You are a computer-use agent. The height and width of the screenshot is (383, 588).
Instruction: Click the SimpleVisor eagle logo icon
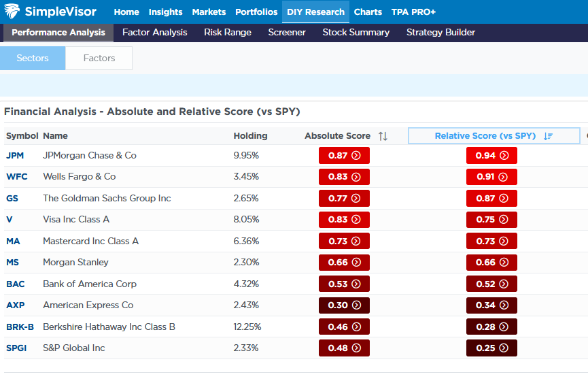pos(12,12)
